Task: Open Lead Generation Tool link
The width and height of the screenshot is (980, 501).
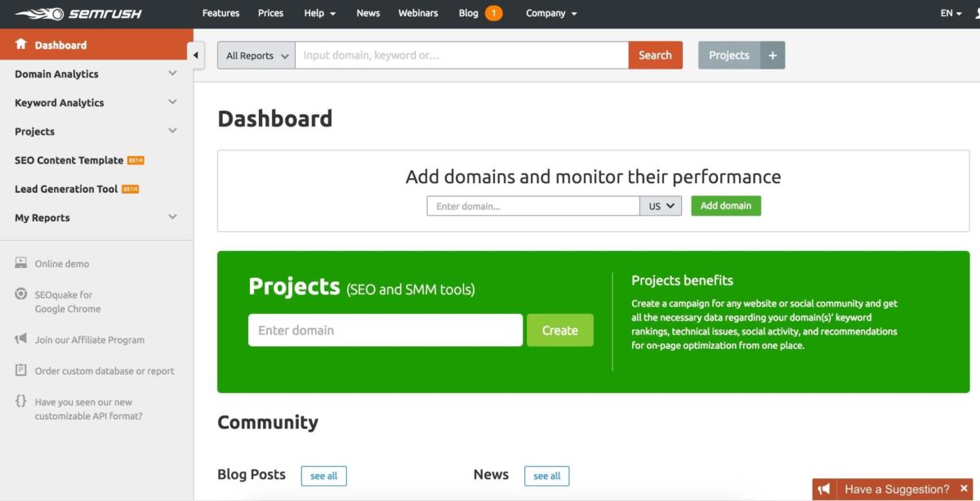Action: coord(66,189)
